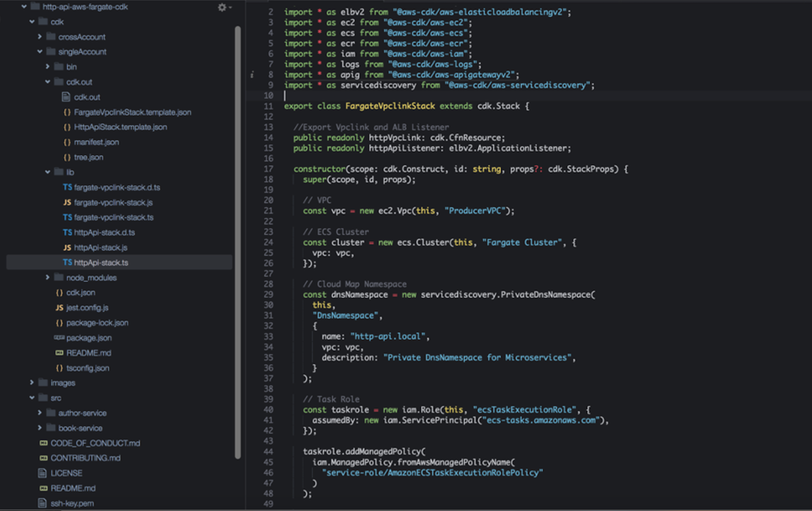Screen dimensions: 812x511
Task: Click line number 21 in gutter
Action: (x=269, y=211)
